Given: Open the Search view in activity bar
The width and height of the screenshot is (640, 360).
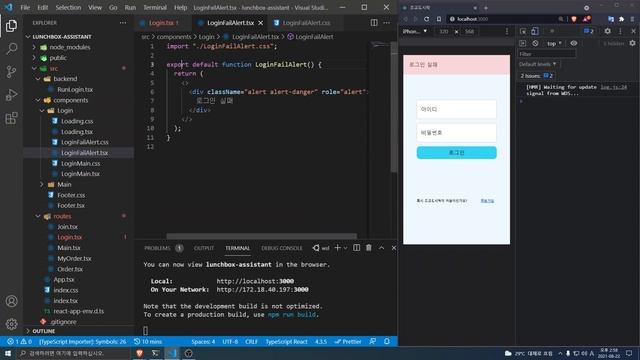Looking at the screenshot, I should pos(11,49).
